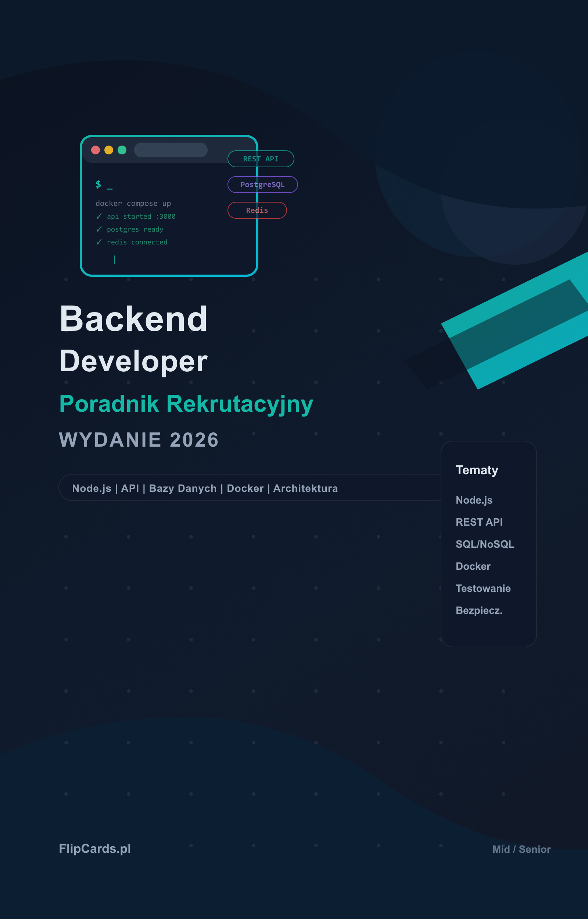
Task: Click the checkmark before "redis connected"
Action: pyautogui.click(x=99, y=242)
